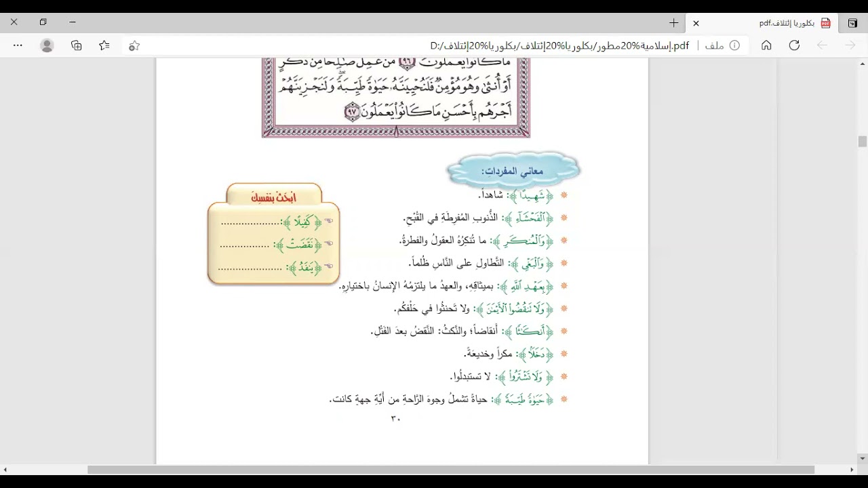Viewport: 868px width, 488px height.
Task: Click the back navigation arrow
Action: (x=822, y=45)
